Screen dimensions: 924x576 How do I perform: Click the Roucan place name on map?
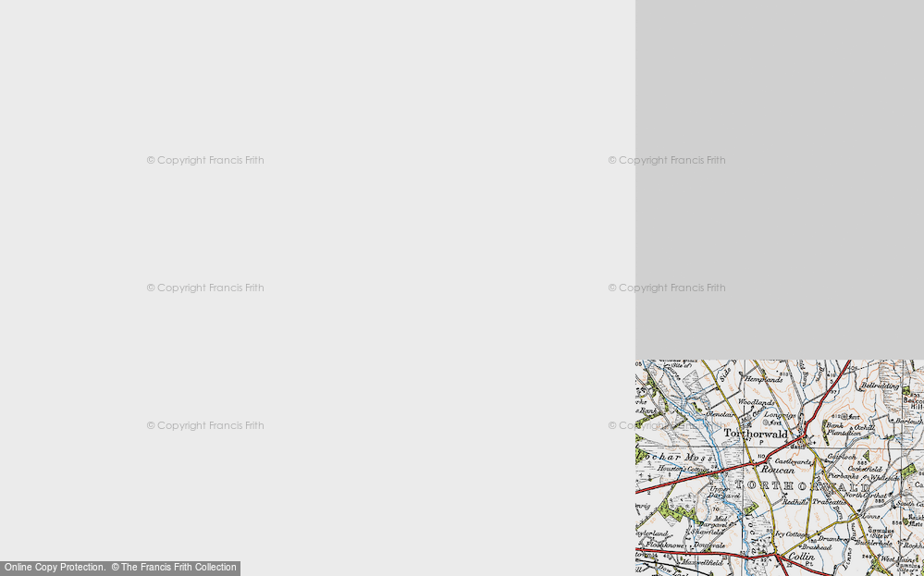coord(777,470)
